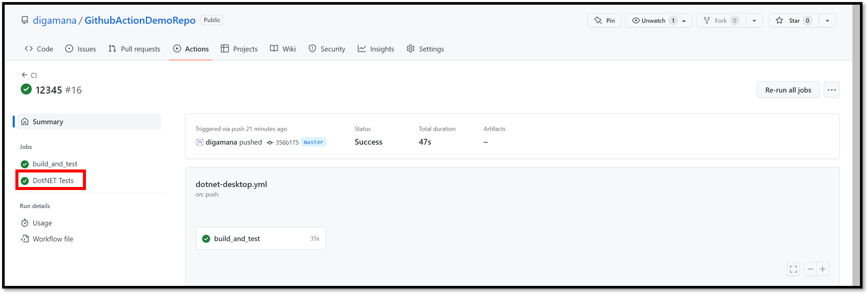The width and height of the screenshot is (868, 294).
Task: Expand the Unwatch notifications dropdown
Action: [x=684, y=21]
